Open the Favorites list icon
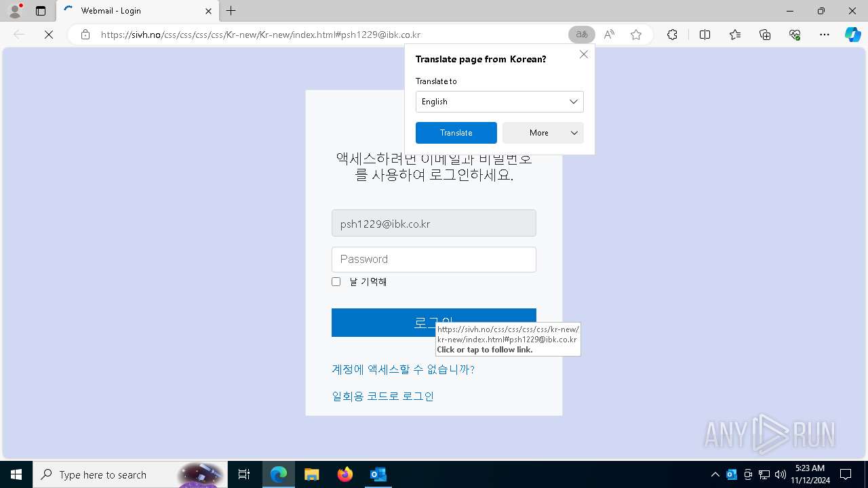Viewport: 868px width, 488px height. (735, 35)
